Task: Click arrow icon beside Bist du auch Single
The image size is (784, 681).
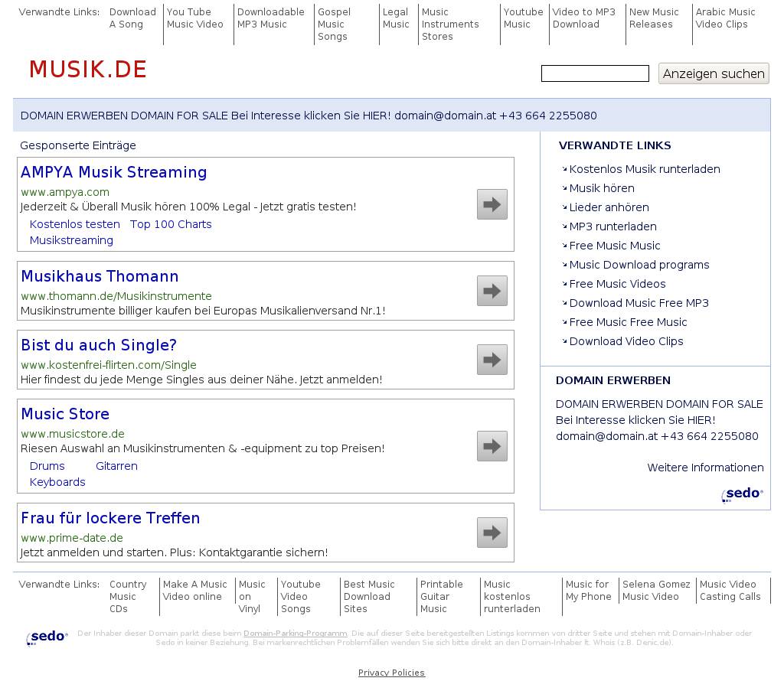Action: click(x=492, y=360)
